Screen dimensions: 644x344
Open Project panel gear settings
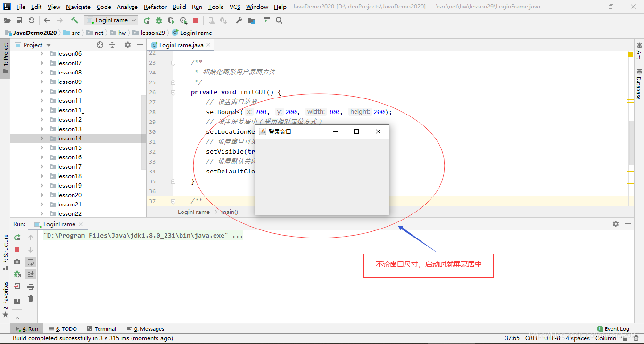pos(128,45)
